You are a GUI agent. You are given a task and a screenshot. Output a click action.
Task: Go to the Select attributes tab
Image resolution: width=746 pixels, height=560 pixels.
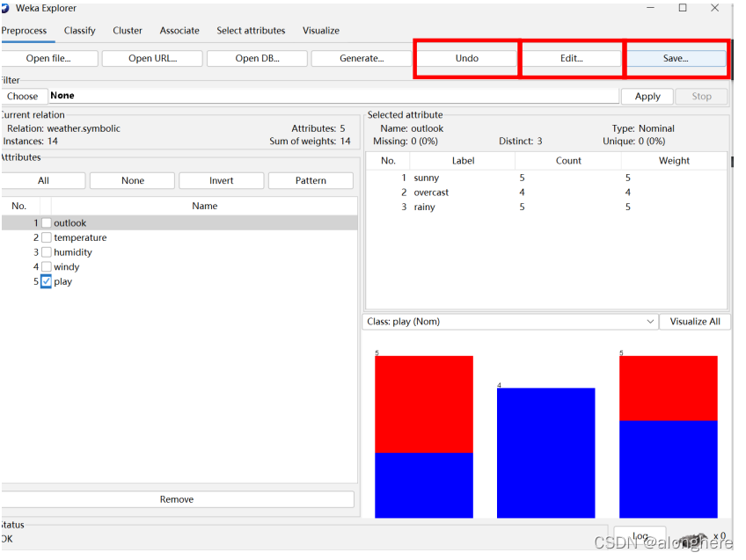251,31
